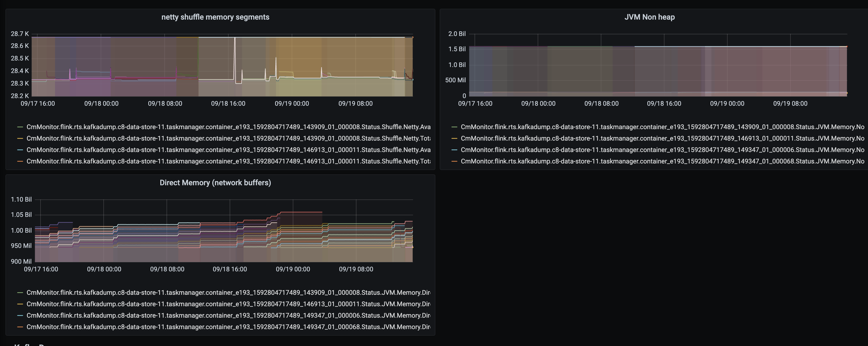Viewport: 868px width, 346px height.
Task: Open the netty shuffle memory segments panel menu
Action: [215, 17]
